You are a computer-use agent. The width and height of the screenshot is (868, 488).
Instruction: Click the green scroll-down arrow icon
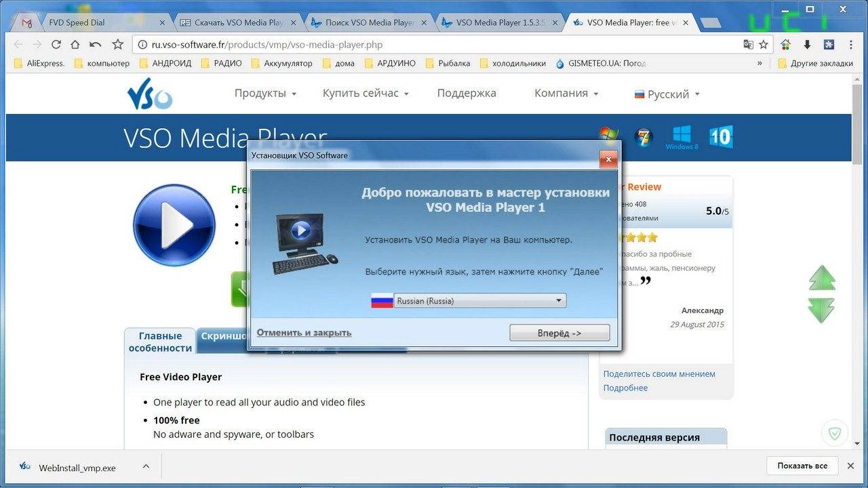coord(821,310)
